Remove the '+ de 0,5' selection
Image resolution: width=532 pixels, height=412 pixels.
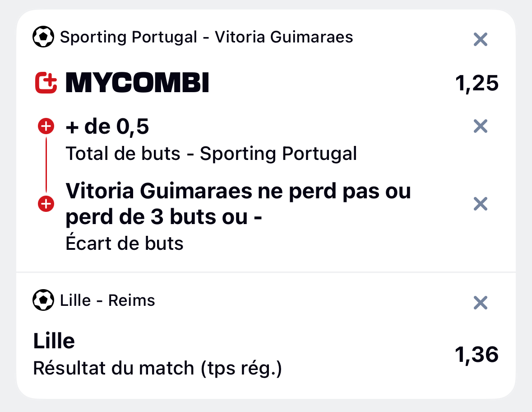click(481, 126)
